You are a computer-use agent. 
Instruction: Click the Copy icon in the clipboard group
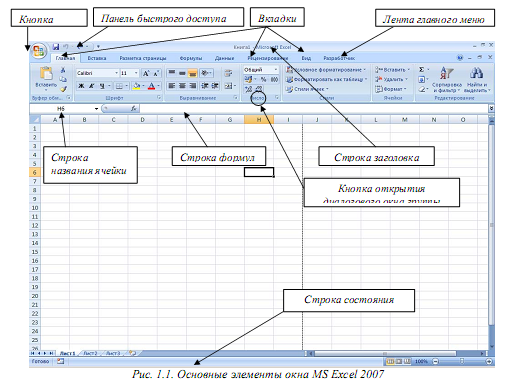click(x=63, y=79)
